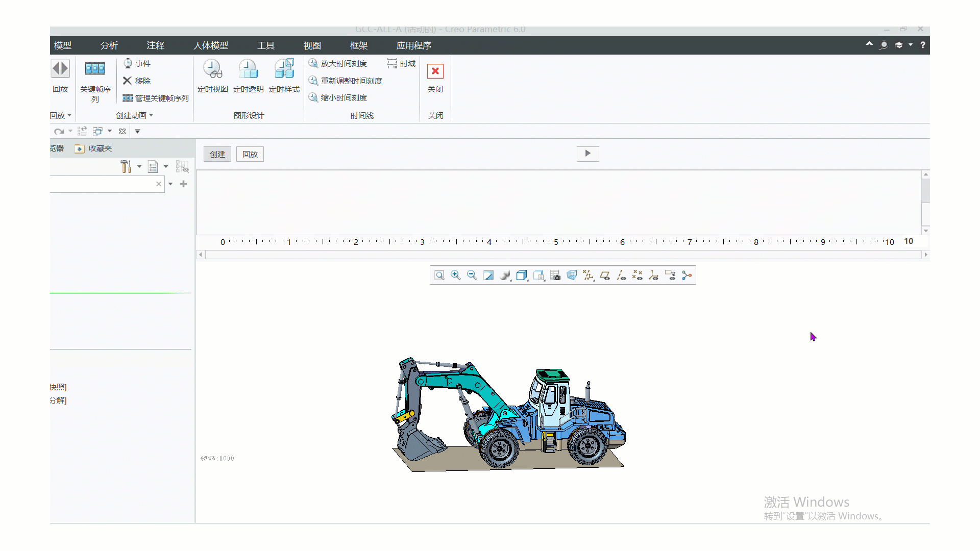Click the 定时视图 timed view icon

(x=212, y=68)
